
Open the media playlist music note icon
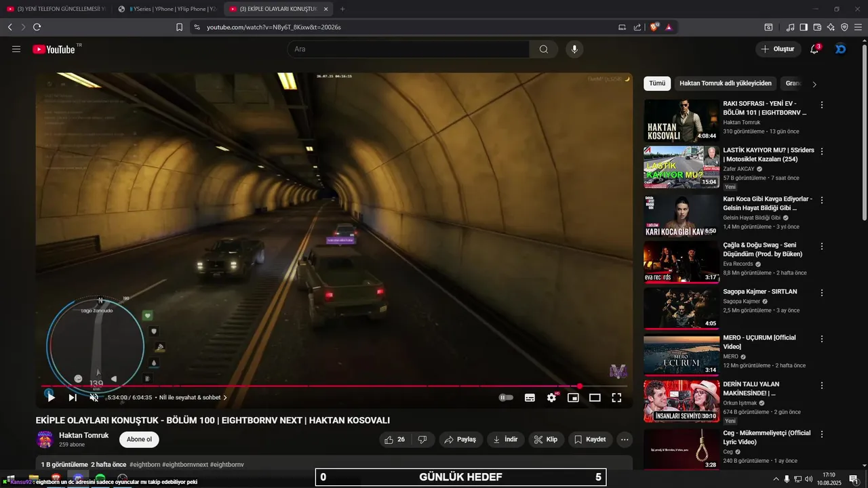point(790,27)
